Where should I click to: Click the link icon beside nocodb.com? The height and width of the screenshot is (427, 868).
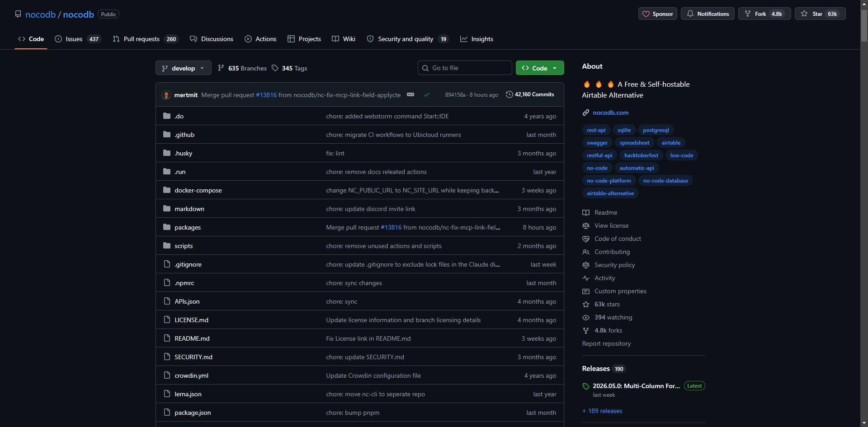pyautogui.click(x=586, y=113)
